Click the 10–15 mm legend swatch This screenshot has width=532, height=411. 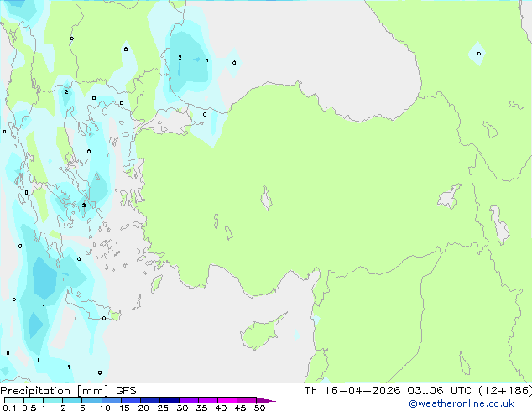tap(112, 400)
